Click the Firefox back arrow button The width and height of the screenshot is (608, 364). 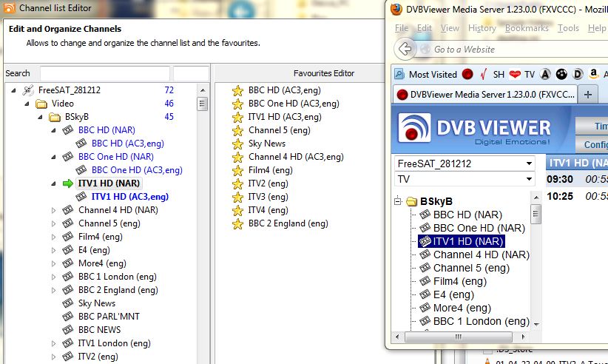[405, 50]
